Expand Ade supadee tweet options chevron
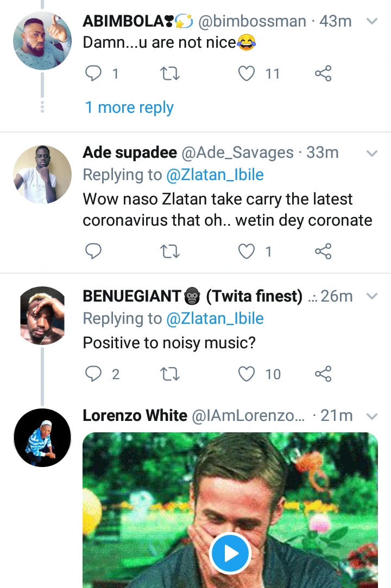The height and width of the screenshot is (588, 391). point(372,154)
